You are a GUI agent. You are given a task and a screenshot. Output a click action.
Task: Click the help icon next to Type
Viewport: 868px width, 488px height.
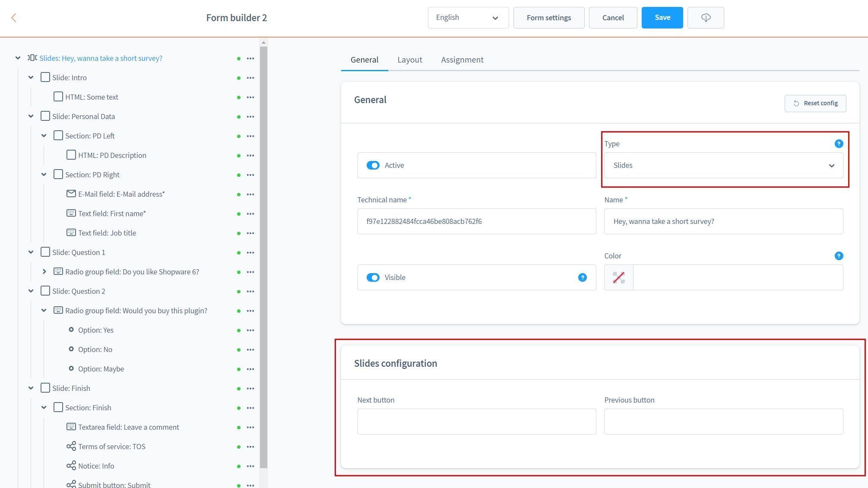(x=838, y=144)
